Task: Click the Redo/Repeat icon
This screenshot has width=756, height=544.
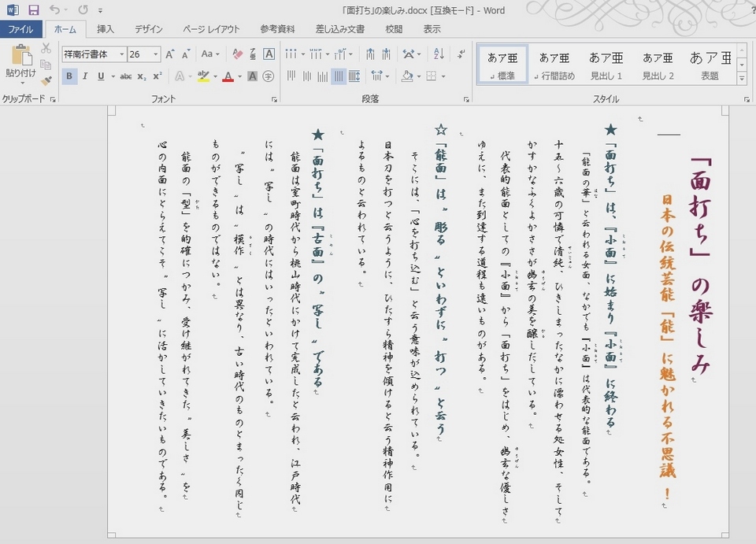Action: pyautogui.click(x=83, y=9)
